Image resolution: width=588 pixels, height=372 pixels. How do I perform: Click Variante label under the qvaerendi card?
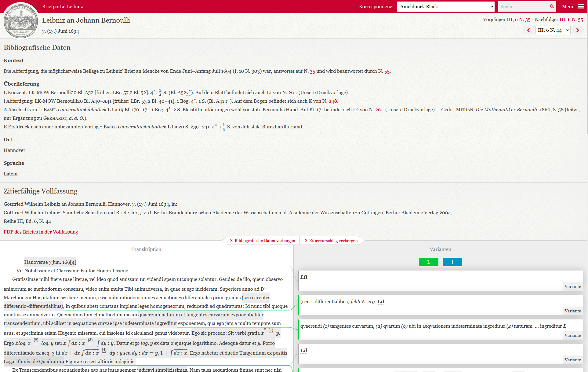click(x=572, y=335)
